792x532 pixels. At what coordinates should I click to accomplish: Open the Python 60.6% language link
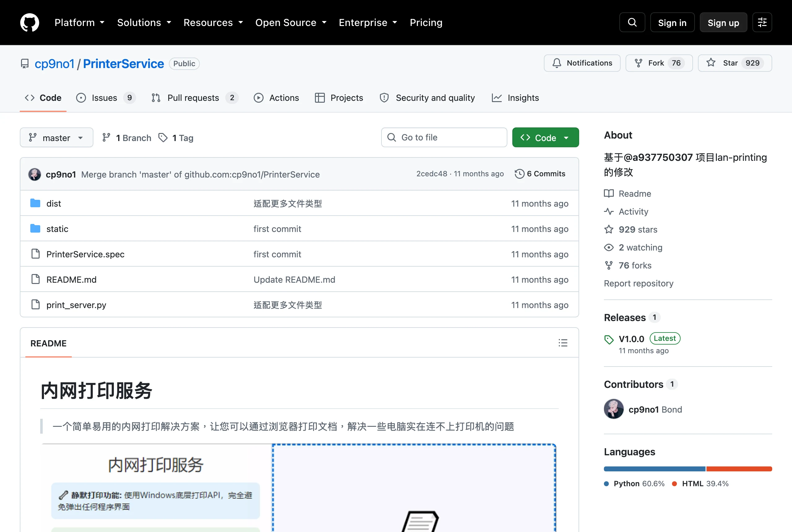[635, 483]
